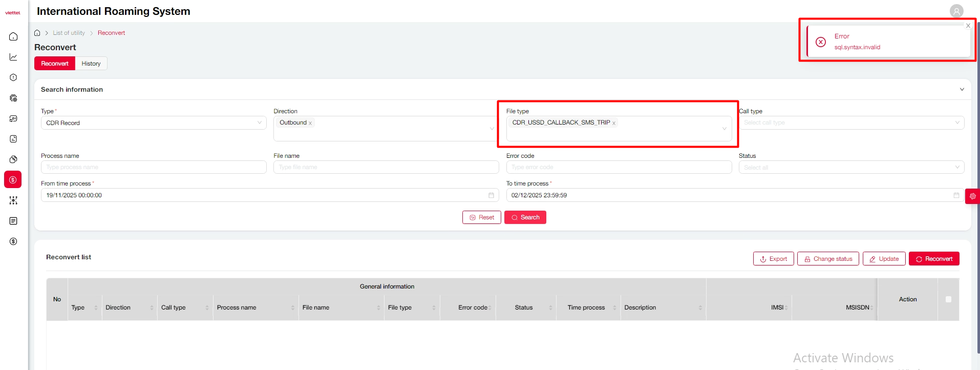Click the home icon in left sidebar
This screenshot has width=980, height=370.
pyautogui.click(x=13, y=36)
